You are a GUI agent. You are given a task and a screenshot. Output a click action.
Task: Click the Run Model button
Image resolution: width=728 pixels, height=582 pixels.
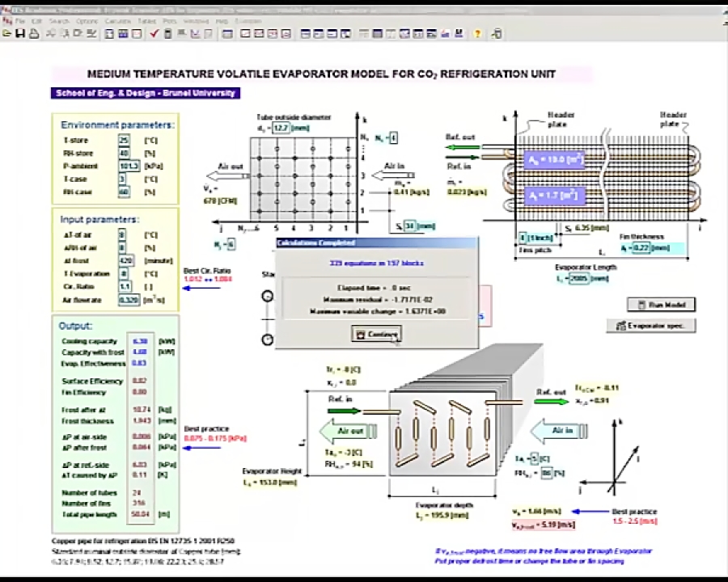(x=661, y=305)
